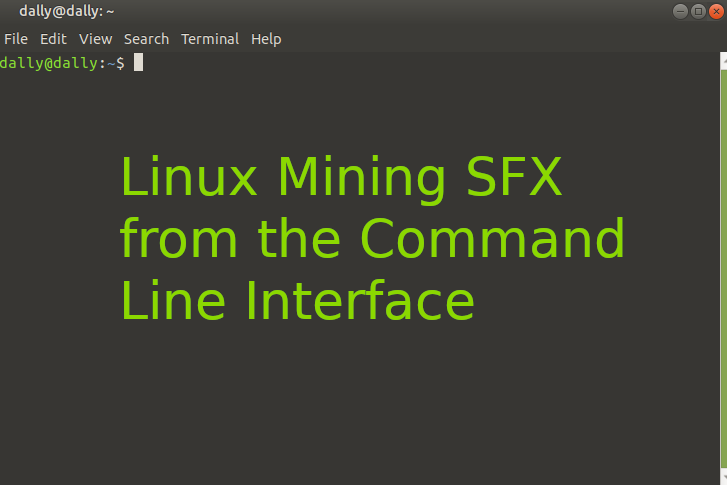Maximize the terminal window
The width and height of the screenshot is (727, 485).
tap(698, 11)
